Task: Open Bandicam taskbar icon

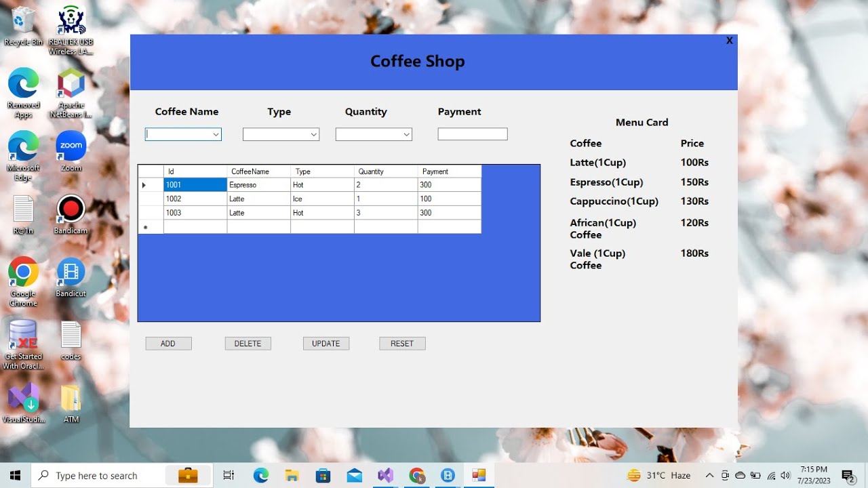Action: pyautogui.click(x=448, y=475)
